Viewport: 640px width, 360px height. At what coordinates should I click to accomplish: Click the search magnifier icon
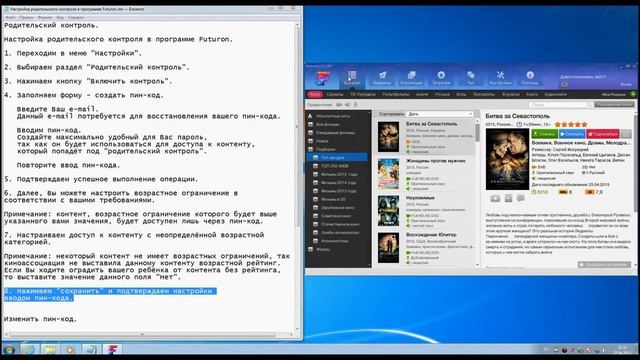coord(589,105)
